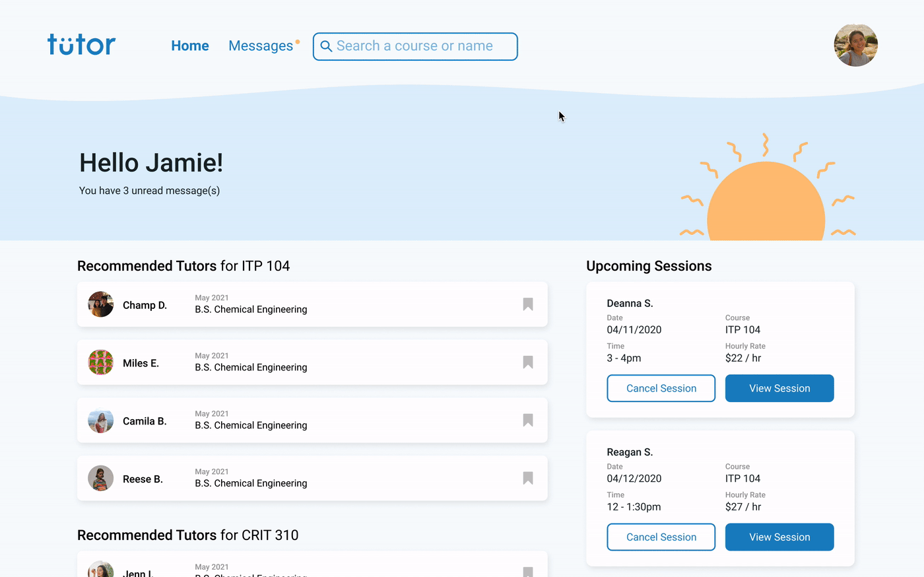Toggle bookmark for Reese B.
Image resolution: width=924 pixels, height=577 pixels.
[x=528, y=478]
